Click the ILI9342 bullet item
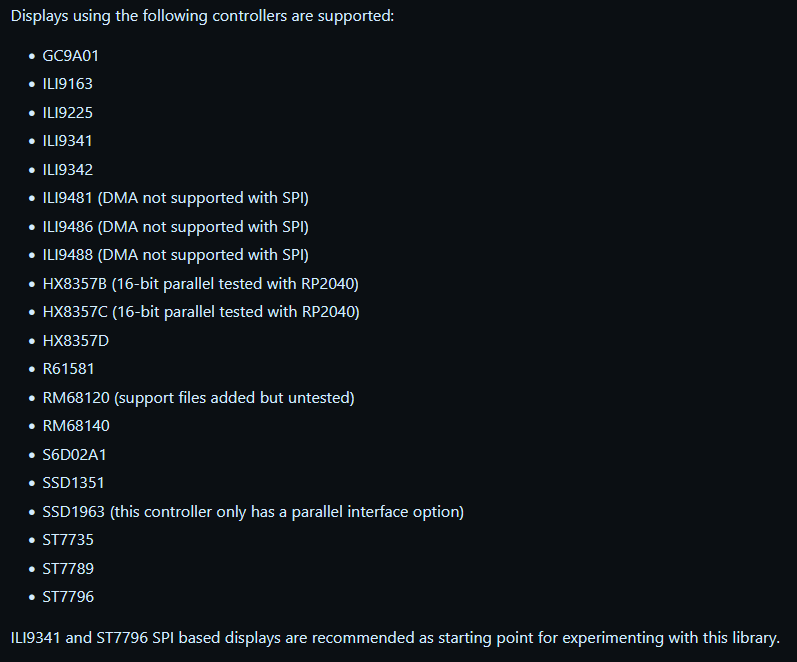This screenshot has width=797, height=662. coord(68,169)
